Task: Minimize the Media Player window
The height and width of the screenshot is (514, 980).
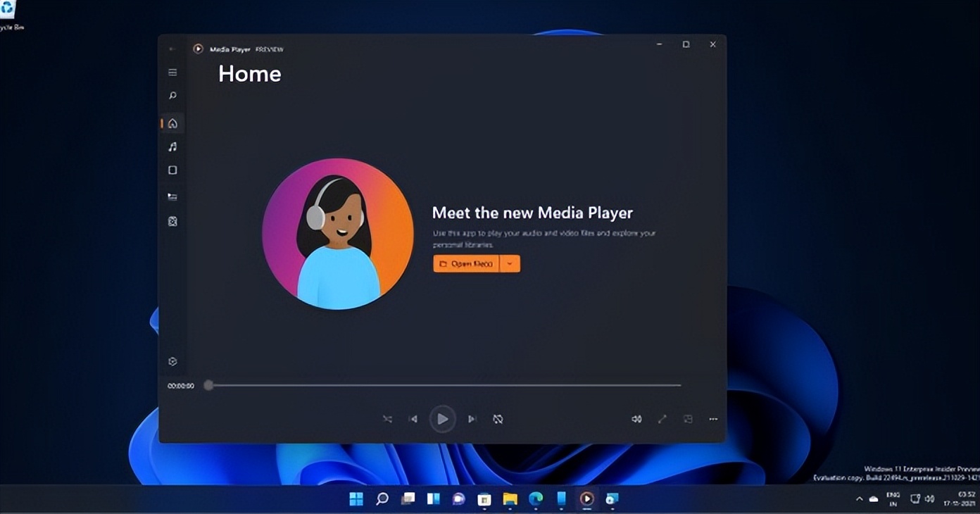Action: [660, 44]
